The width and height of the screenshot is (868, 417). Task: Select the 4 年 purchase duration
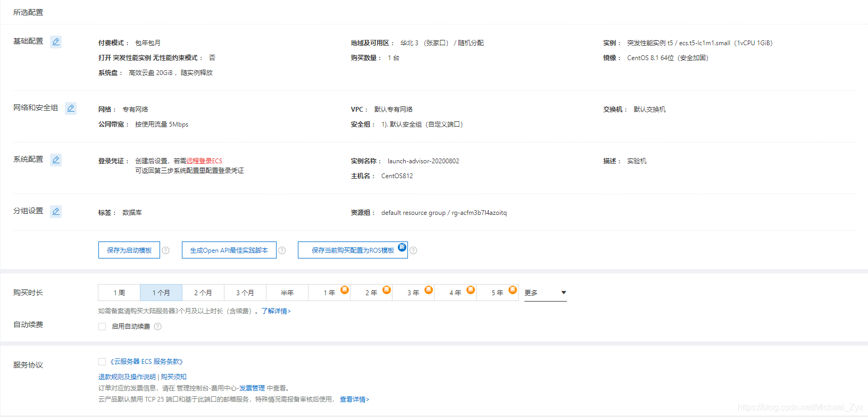pos(455,293)
